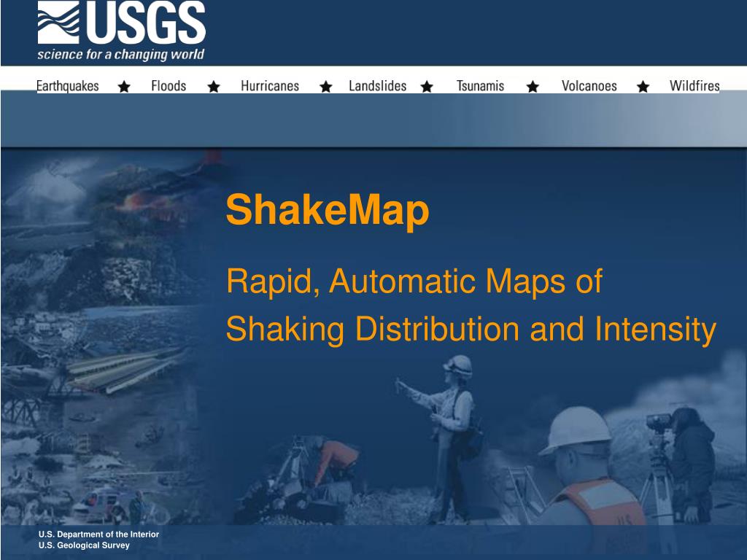Select the Hurricanes label
The height and width of the screenshot is (560, 747).
[x=270, y=86]
